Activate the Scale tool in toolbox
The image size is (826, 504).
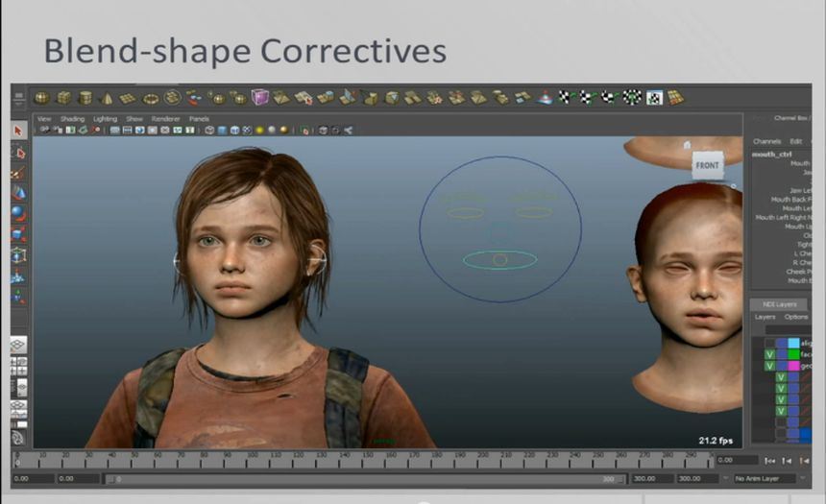18,234
